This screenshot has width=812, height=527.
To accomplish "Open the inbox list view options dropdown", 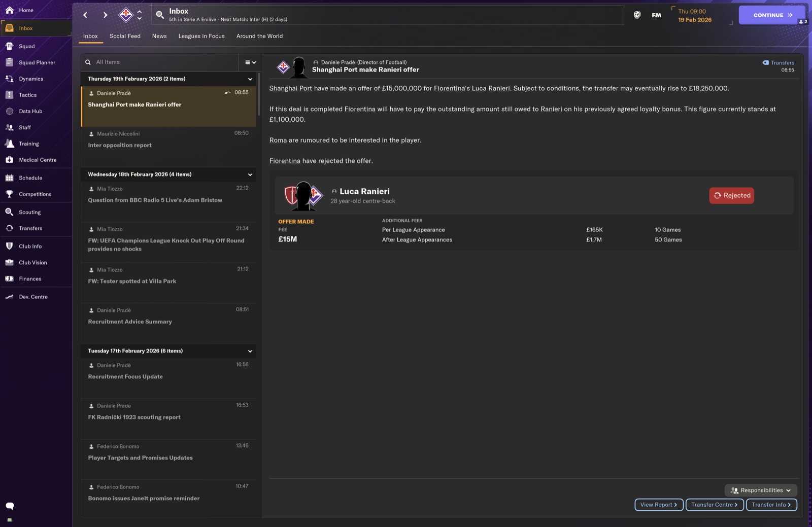I will tap(250, 62).
